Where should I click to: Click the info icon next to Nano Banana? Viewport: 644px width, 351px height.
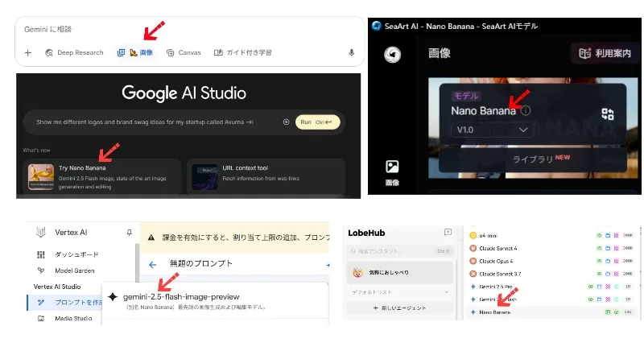tap(526, 110)
